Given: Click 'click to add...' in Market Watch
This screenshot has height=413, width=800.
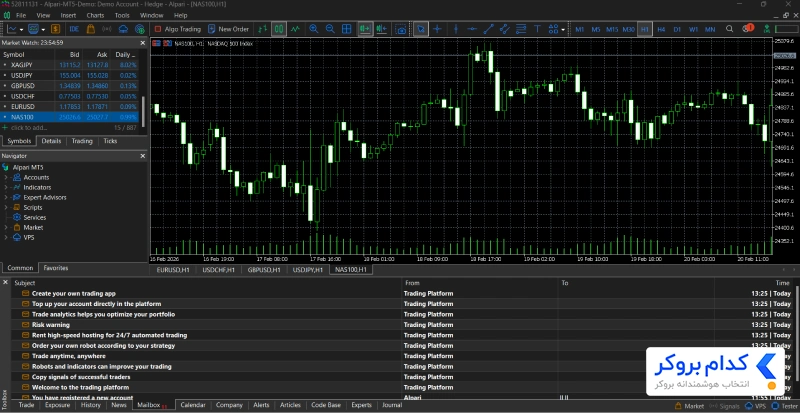Looking at the screenshot, I should tap(29, 128).
